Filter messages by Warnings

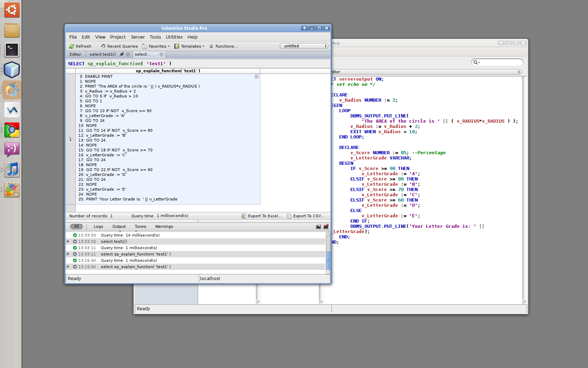[x=164, y=226]
